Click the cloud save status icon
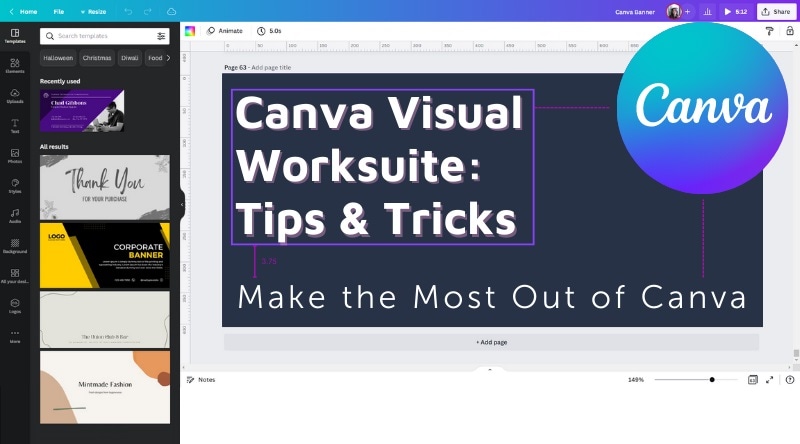This screenshot has height=444, width=800. coord(171,11)
